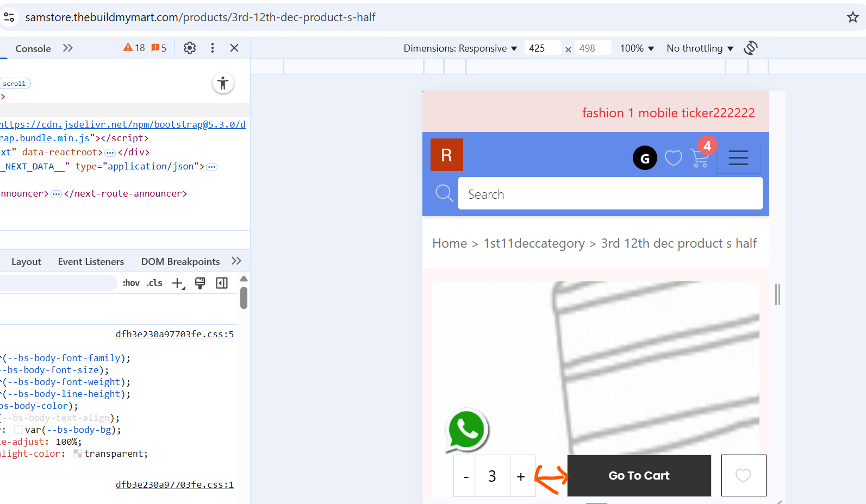Screen dimensions: 866x504
Task: Click the Go To Cart button
Action: pyautogui.click(x=639, y=476)
